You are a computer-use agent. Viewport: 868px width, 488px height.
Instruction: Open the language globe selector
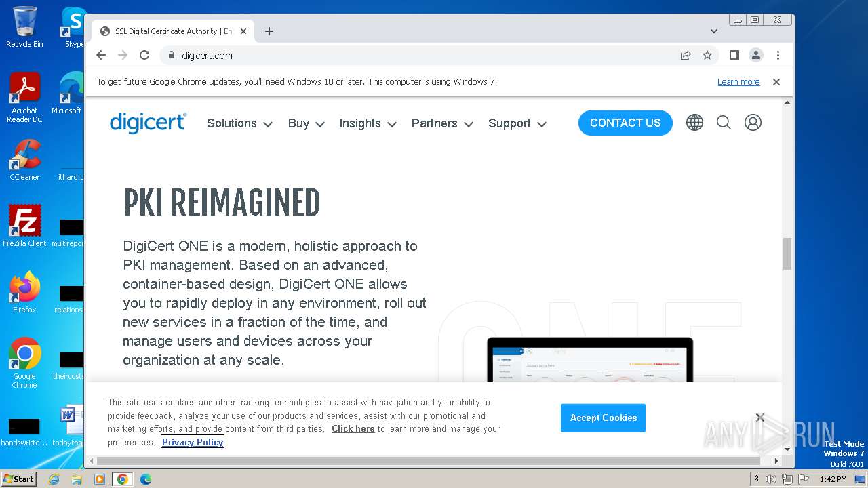(x=694, y=123)
